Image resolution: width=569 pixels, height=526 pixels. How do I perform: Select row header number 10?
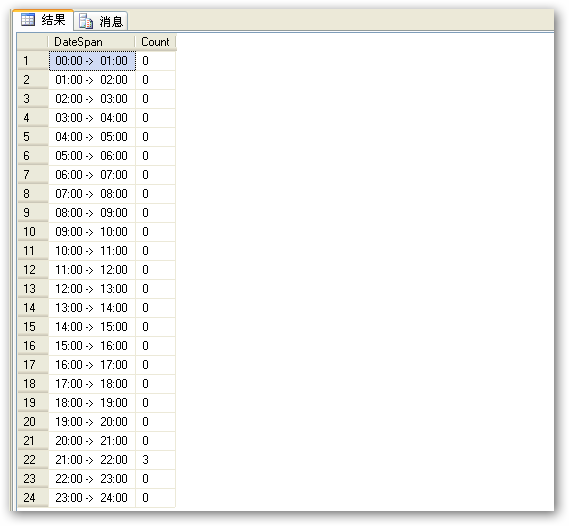(x=33, y=232)
